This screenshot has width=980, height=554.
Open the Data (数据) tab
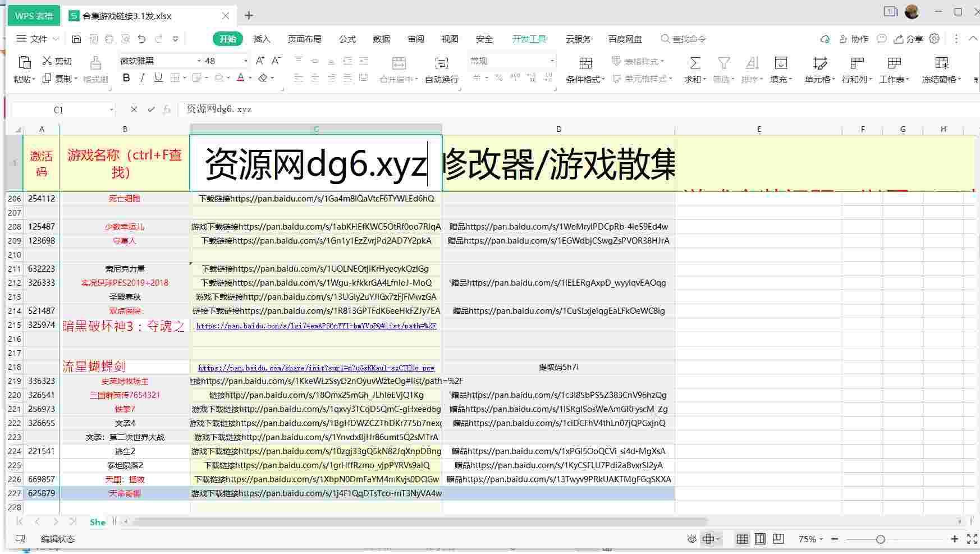click(381, 39)
